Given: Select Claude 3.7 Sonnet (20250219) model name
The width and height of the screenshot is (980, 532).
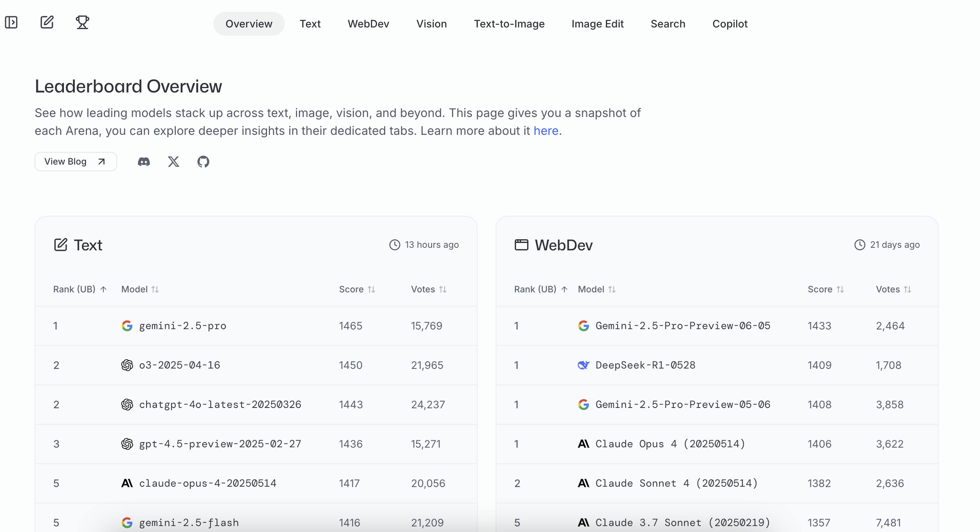Looking at the screenshot, I should click(682, 523).
